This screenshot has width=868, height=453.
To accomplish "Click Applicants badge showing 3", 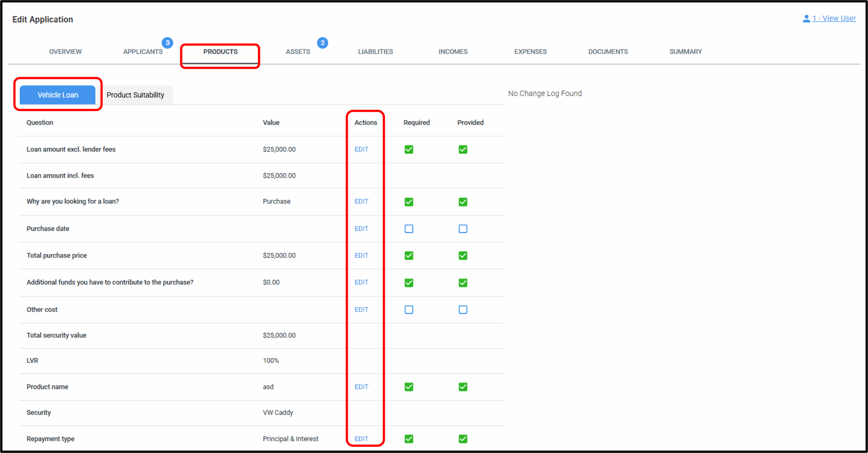I will pos(167,43).
